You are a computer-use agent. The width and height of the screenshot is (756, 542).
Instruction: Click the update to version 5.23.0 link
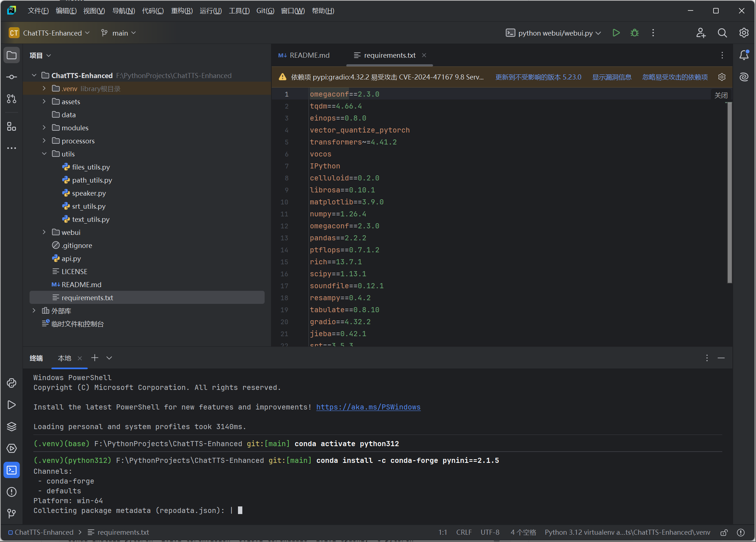tap(538, 77)
